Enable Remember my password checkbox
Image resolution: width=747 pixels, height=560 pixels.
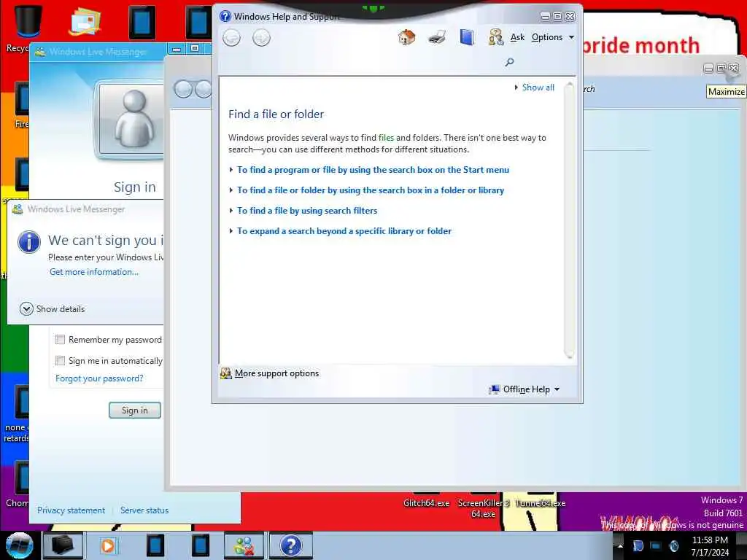(x=60, y=340)
